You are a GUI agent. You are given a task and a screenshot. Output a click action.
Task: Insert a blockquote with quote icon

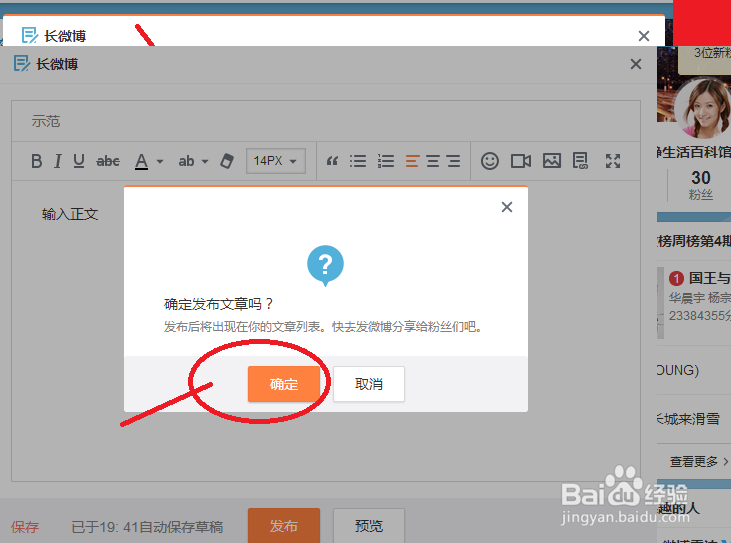332,161
